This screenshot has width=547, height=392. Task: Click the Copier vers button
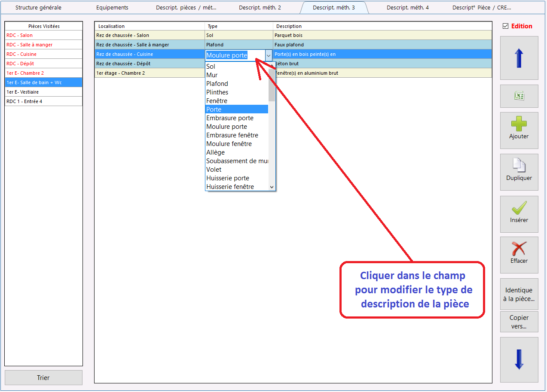tap(519, 322)
